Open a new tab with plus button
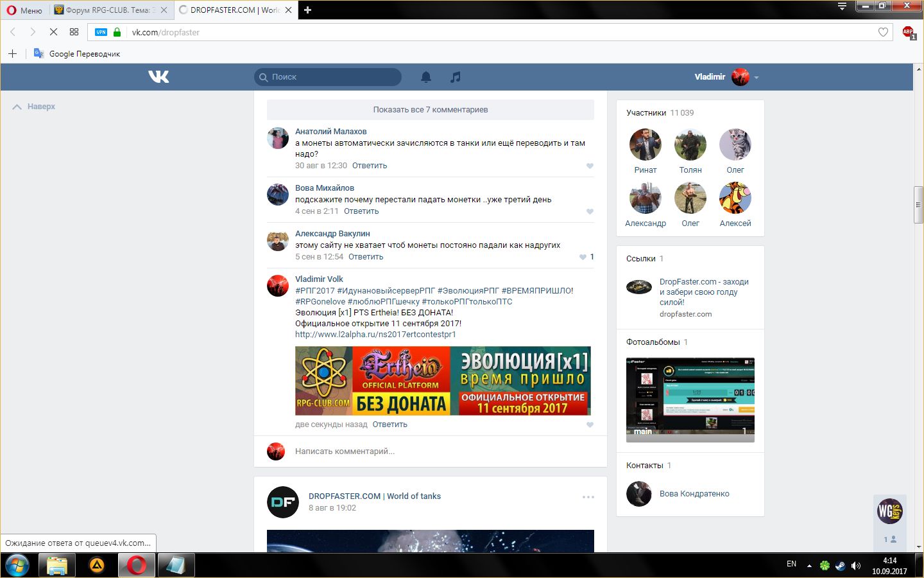Viewport: 924px width, 578px height. point(307,10)
